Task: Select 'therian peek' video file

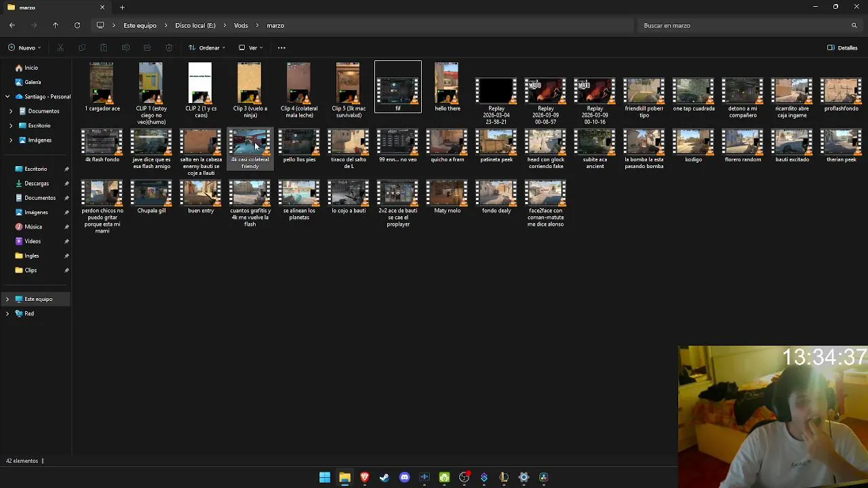Action: pyautogui.click(x=842, y=146)
